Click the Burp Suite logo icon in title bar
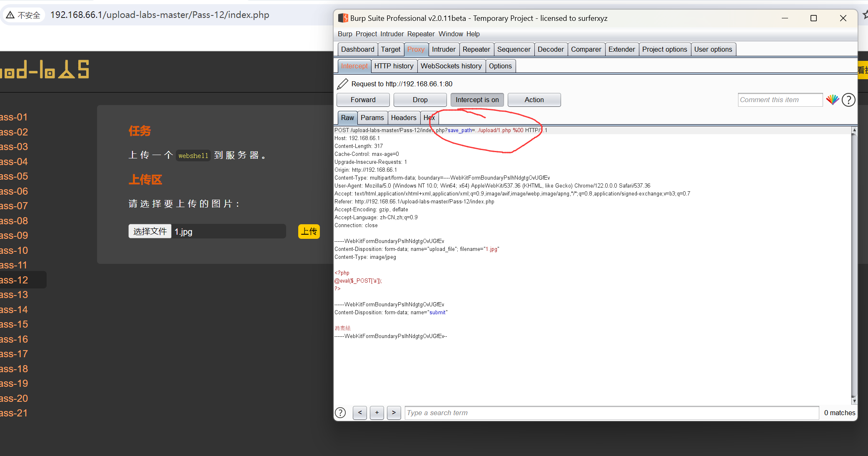 (343, 18)
